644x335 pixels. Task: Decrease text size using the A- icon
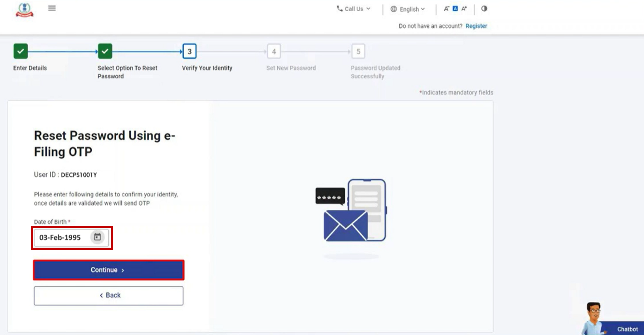[446, 8]
